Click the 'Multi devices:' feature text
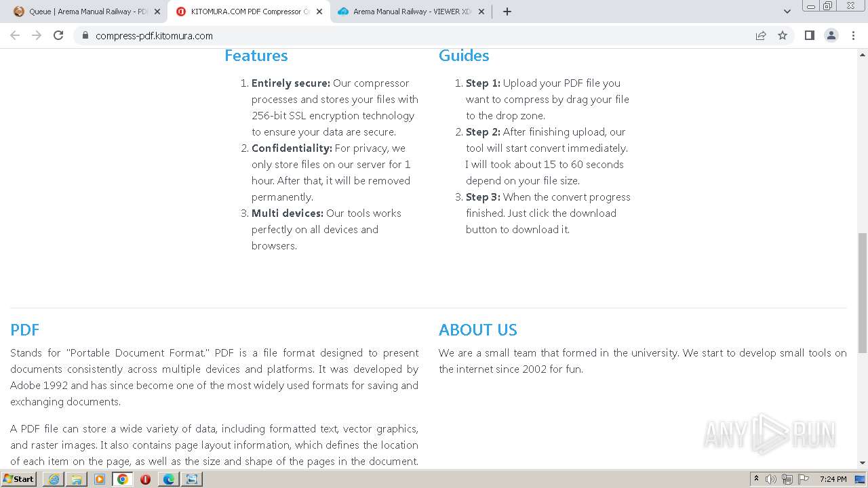 pos(288,213)
